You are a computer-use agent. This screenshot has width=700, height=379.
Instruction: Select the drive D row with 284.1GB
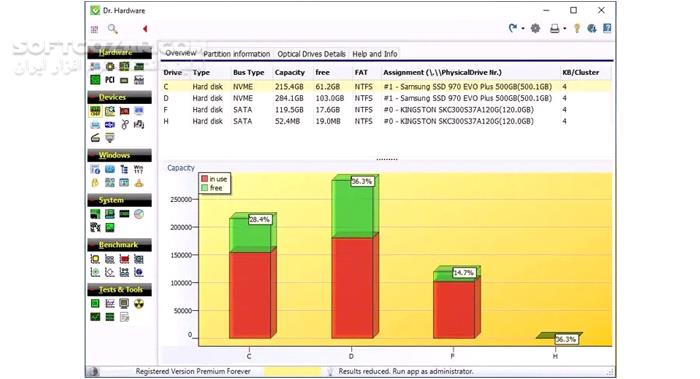click(386, 98)
